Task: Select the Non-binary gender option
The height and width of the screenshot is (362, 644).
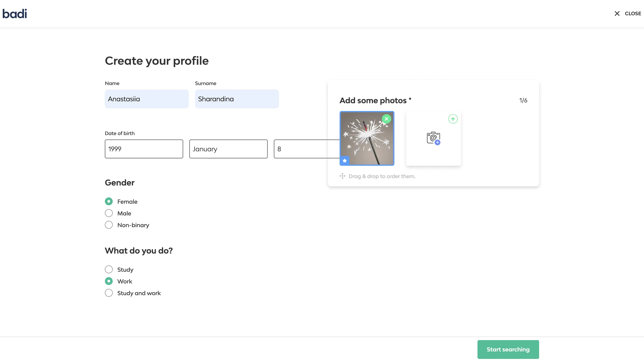Action: 109,225
